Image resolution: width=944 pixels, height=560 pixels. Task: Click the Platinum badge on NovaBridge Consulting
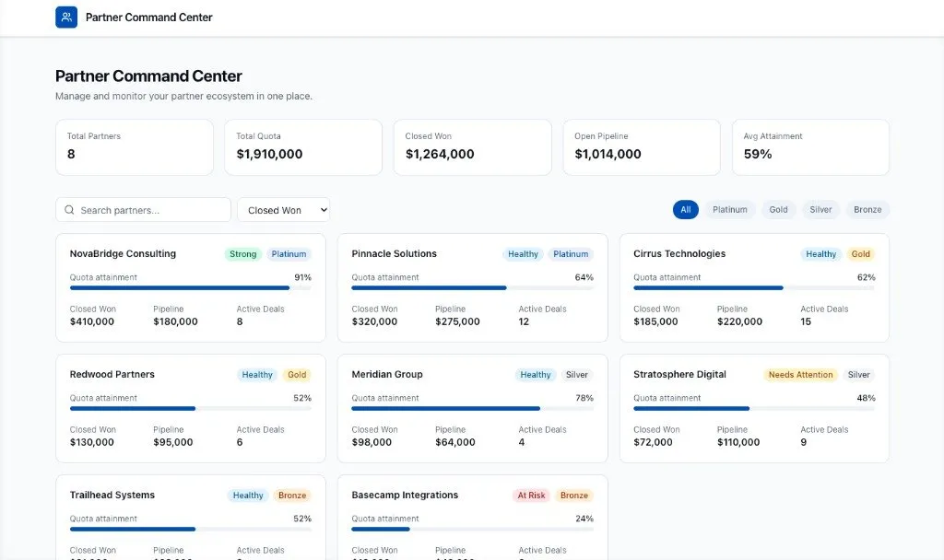coord(289,254)
